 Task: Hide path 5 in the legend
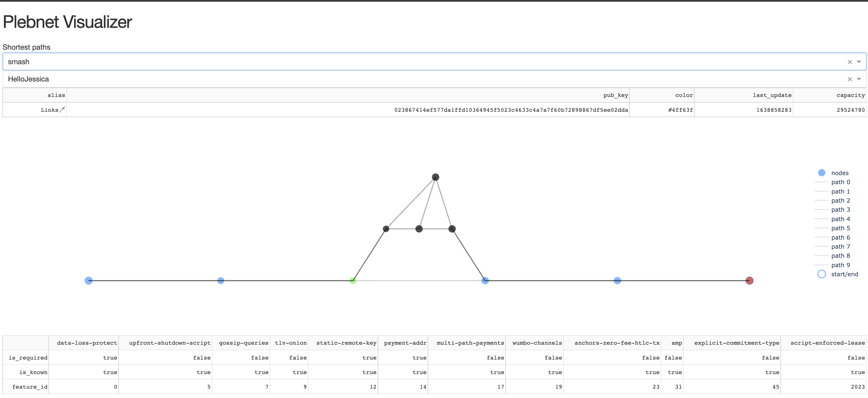point(840,228)
